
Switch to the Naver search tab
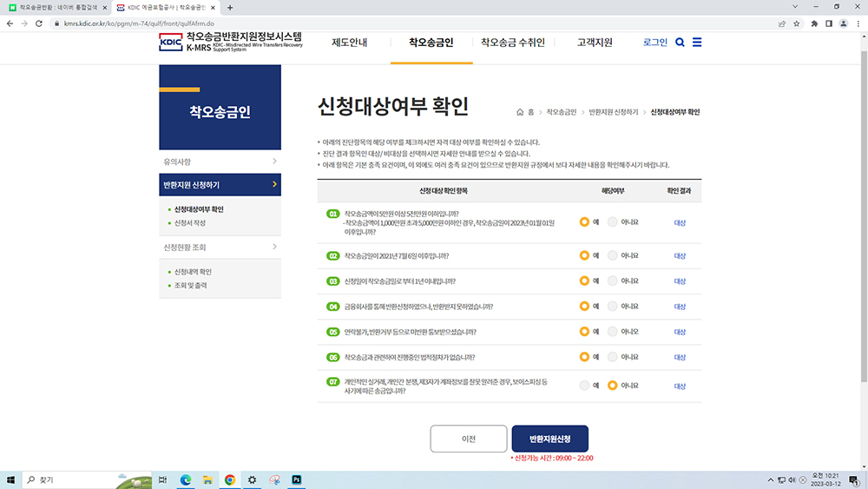(57, 8)
